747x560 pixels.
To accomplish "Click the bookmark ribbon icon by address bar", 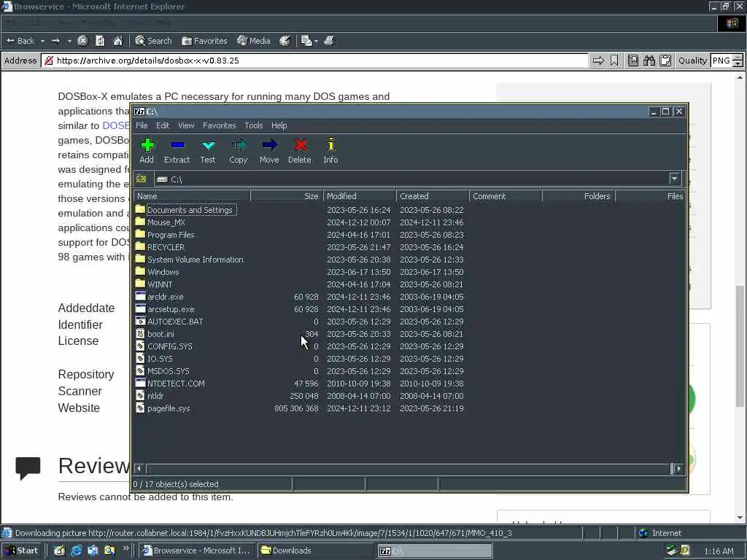I will click(x=614, y=61).
